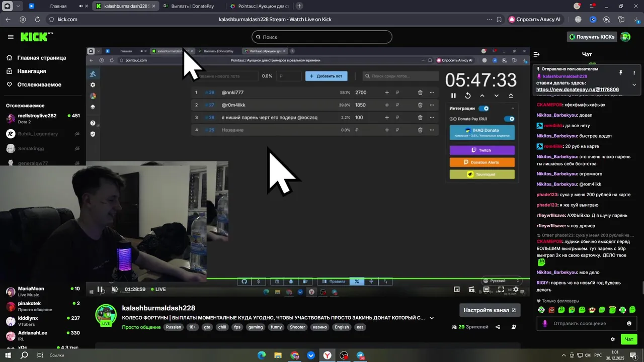Select the casino tag казино
The height and width of the screenshot is (362, 644).
click(319, 327)
